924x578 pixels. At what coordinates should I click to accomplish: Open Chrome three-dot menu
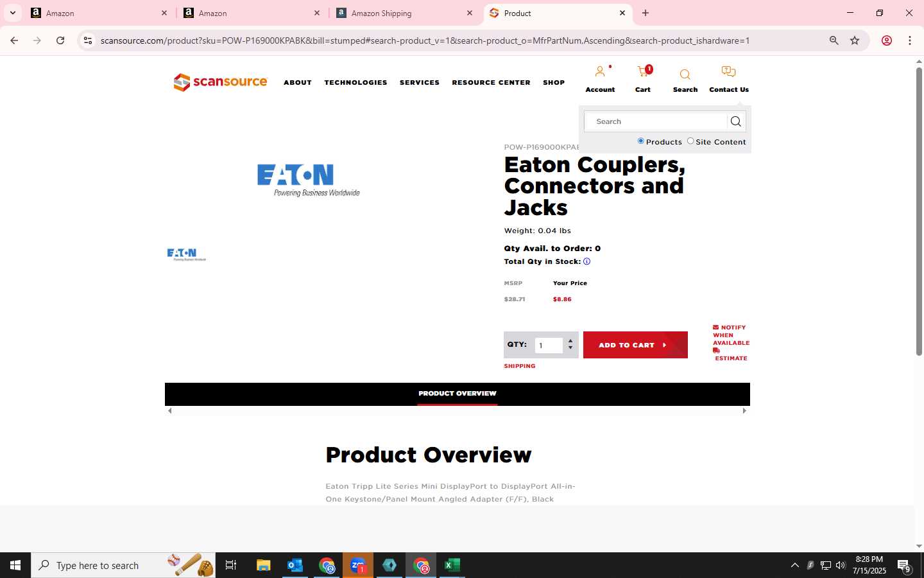pyautogui.click(x=910, y=40)
